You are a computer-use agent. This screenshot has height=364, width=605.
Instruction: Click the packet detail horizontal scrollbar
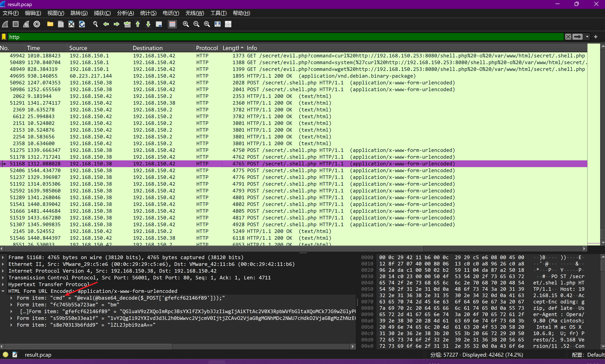[x=88, y=346]
